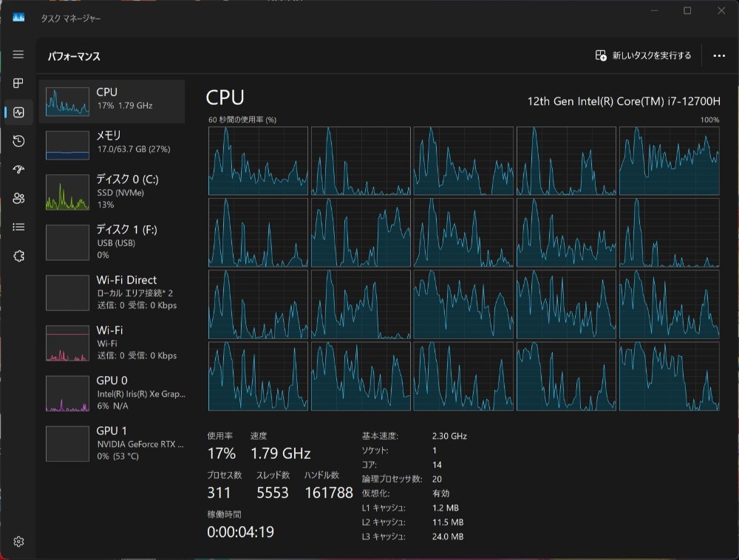This screenshot has height=560, width=739.
Task: Click the first logical processor graph
Action: coord(258,160)
